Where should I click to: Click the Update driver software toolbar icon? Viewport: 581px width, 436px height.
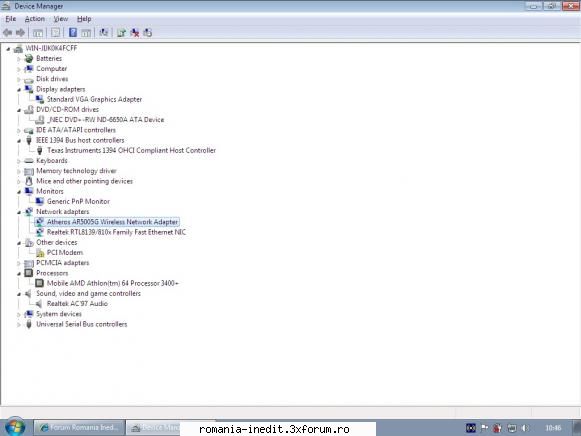[x=121, y=33]
